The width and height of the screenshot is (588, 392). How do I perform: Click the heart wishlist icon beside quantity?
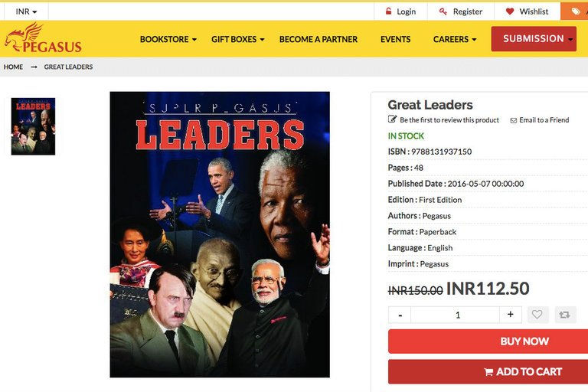point(537,315)
